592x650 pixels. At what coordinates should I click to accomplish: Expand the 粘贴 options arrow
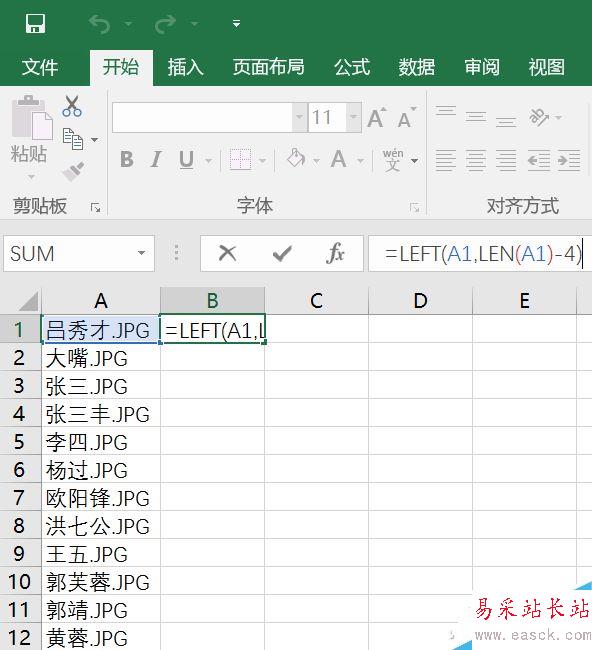[x=31, y=177]
